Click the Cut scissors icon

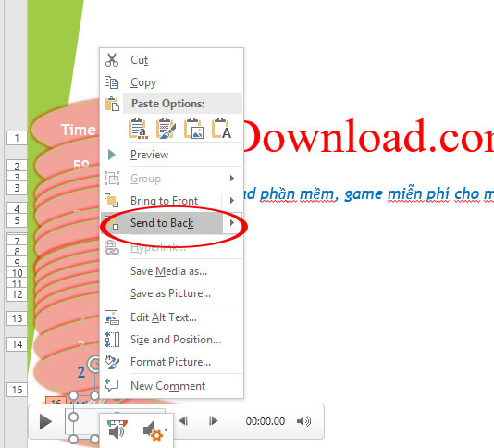pos(112,60)
